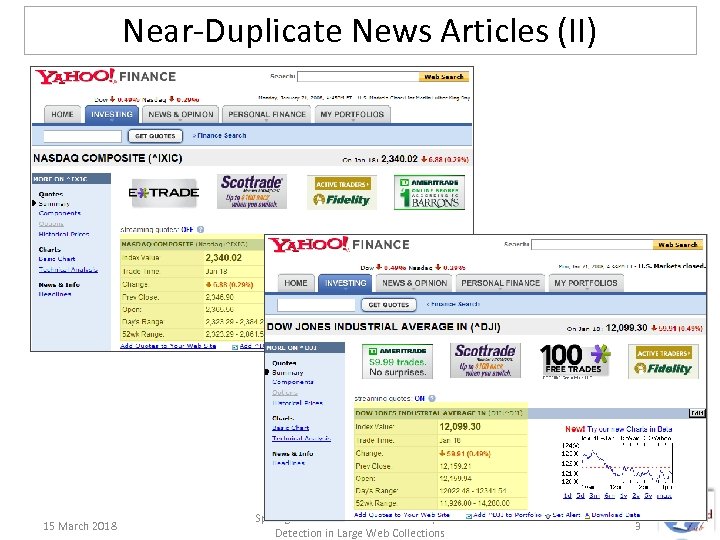This screenshot has height=540, width=720.
Task: Open the E*TRADE ad logo in the NASDAQ page
Action: point(164,193)
